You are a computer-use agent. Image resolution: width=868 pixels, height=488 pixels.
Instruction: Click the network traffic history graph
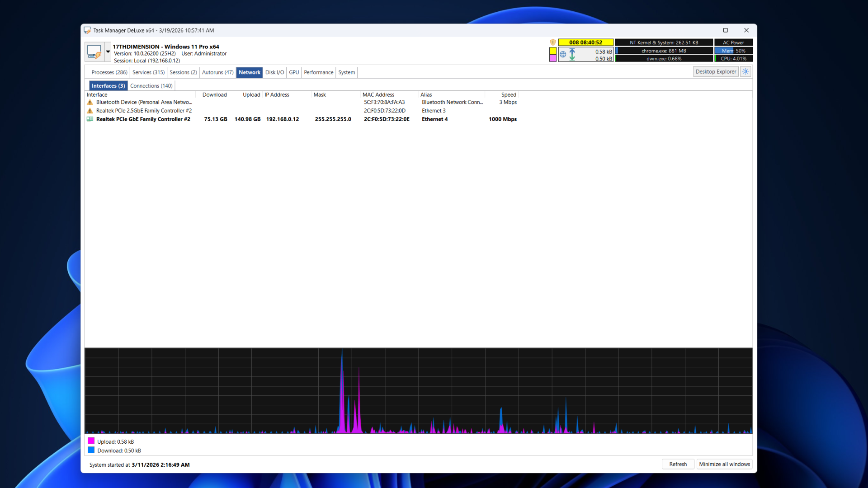418,391
